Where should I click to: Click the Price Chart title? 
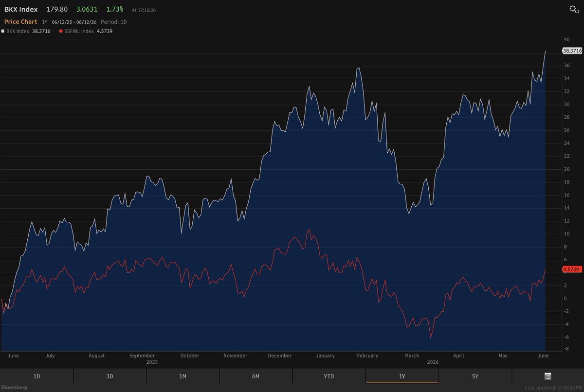click(x=20, y=22)
